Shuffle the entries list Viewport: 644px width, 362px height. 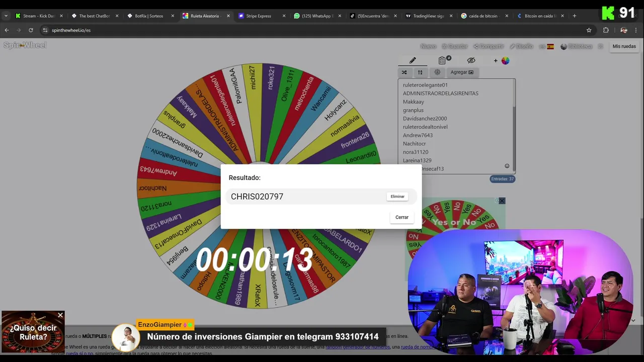(404, 72)
